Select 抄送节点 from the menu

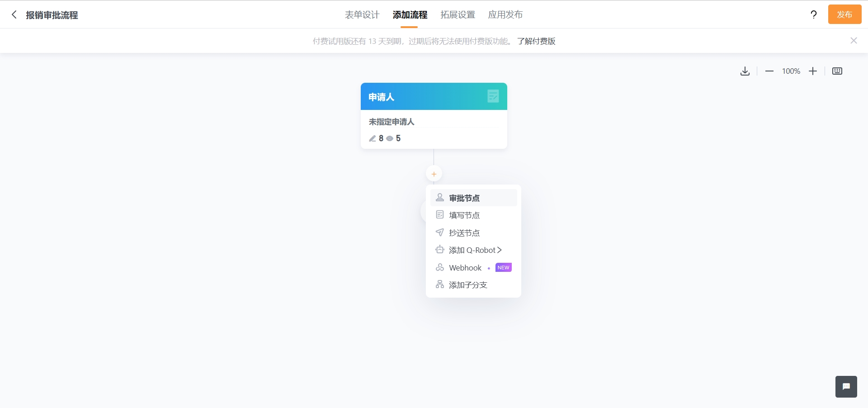(x=473, y=232)
